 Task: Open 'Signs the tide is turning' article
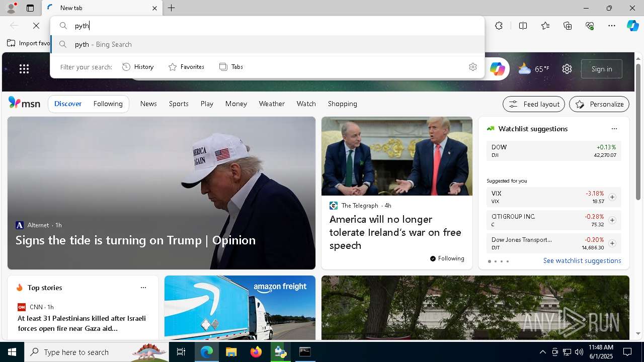click(135, 240)
